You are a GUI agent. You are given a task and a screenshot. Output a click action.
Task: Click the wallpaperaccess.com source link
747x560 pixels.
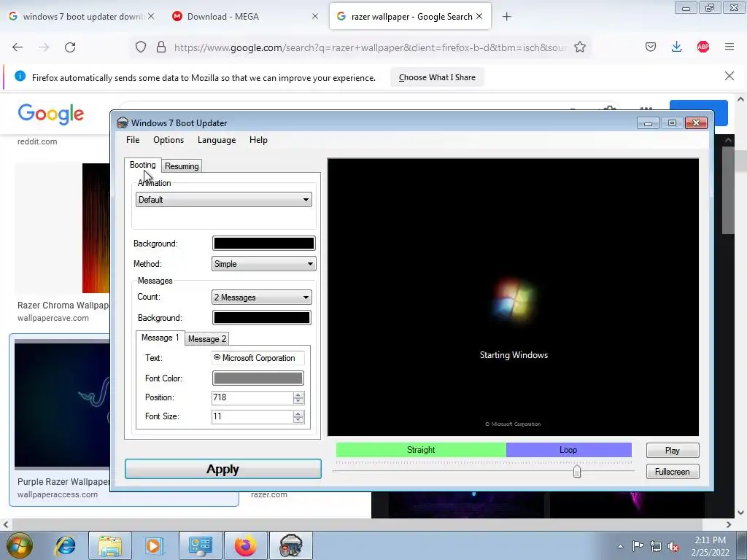(57, 495)
